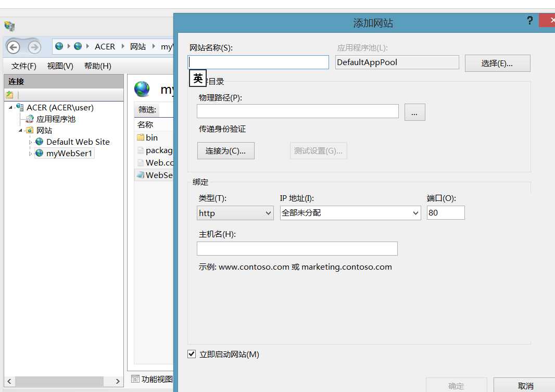Open the 帮助(H) menu
Viewport: 555px width, 392px height.
(x=98, y=66)
